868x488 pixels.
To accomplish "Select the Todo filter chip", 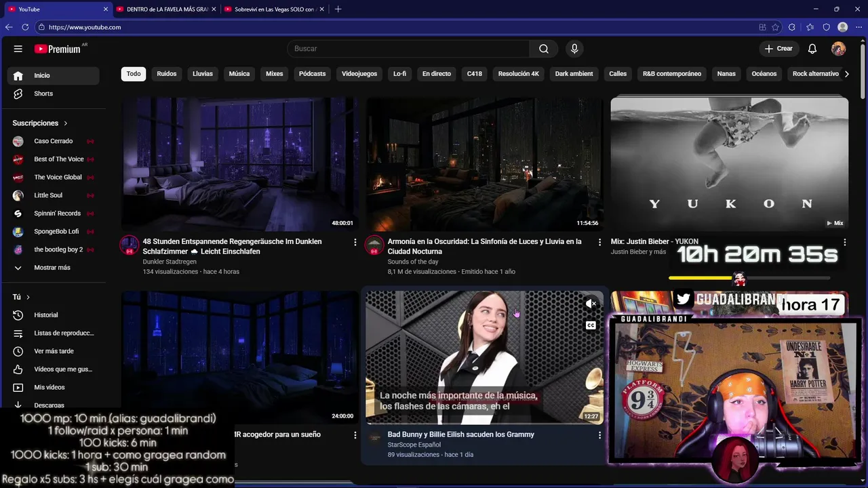I will point(134,74).
